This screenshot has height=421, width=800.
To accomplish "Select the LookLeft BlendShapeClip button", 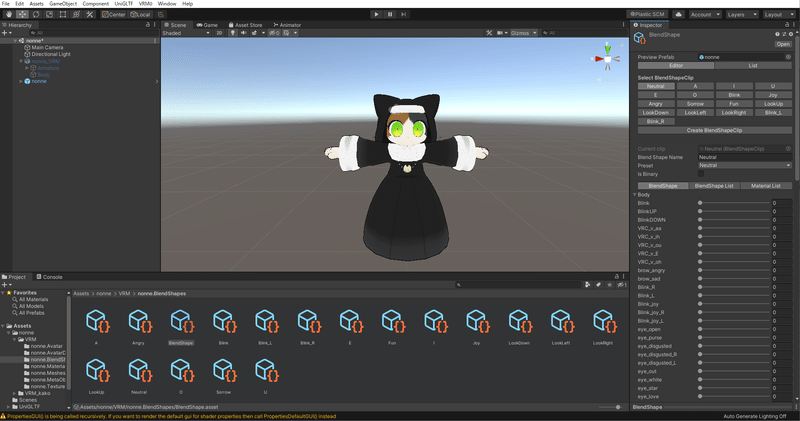I will click(695, 112).
